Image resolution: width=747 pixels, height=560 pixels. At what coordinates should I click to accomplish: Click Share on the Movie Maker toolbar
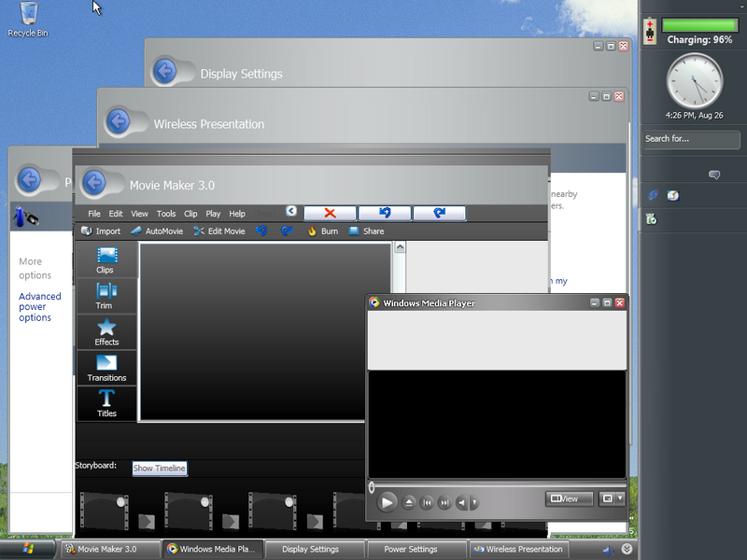[x=366, y=231]
